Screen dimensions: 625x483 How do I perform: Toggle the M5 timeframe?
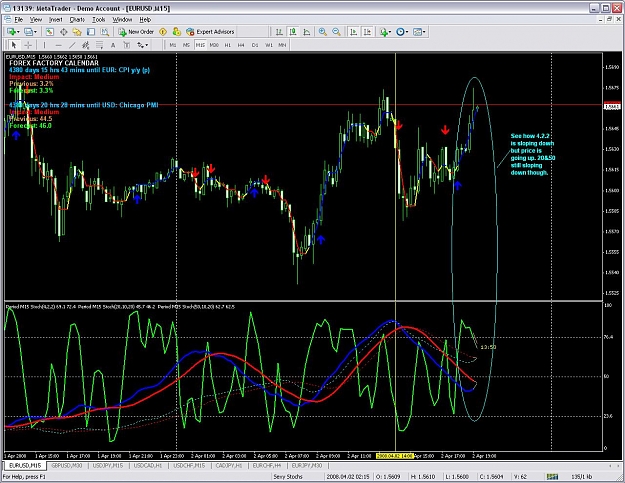[186, 45]
